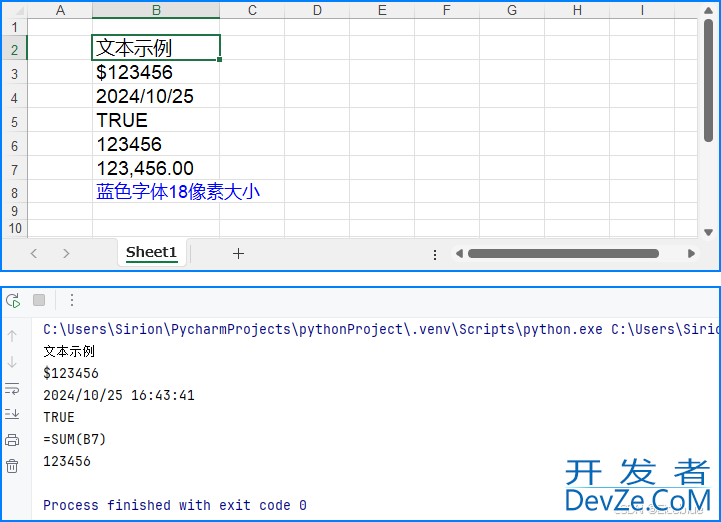The width and height of the screenshot is (721, 522).
Task: Click the scroll up arrow in console
Action: pos(12,336)
